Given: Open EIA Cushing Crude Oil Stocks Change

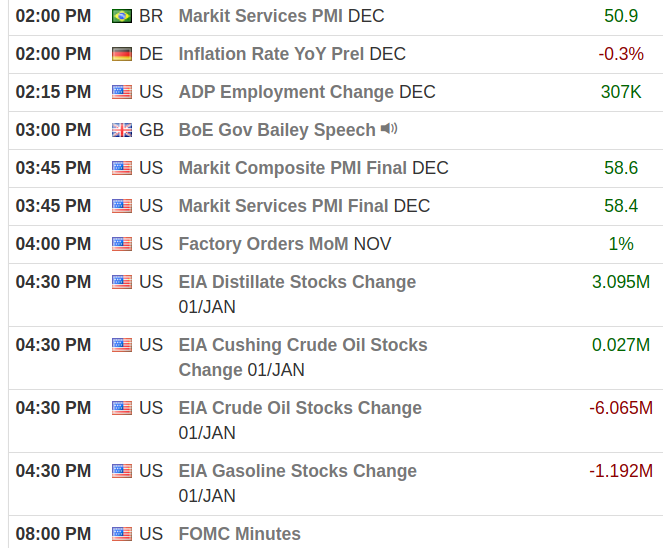Looking at the screenshot, I should click(x=302, y=345).
